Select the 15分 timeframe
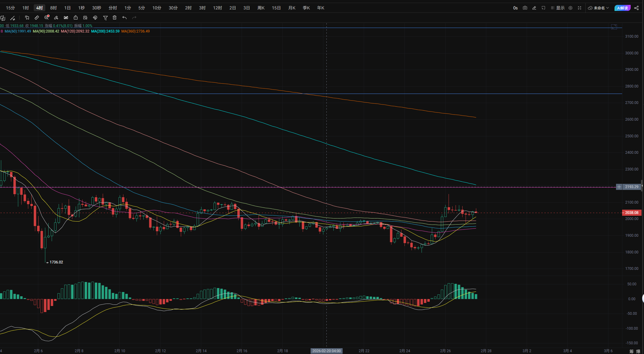This screenshot has height=354, width=644. coord(10,8)
